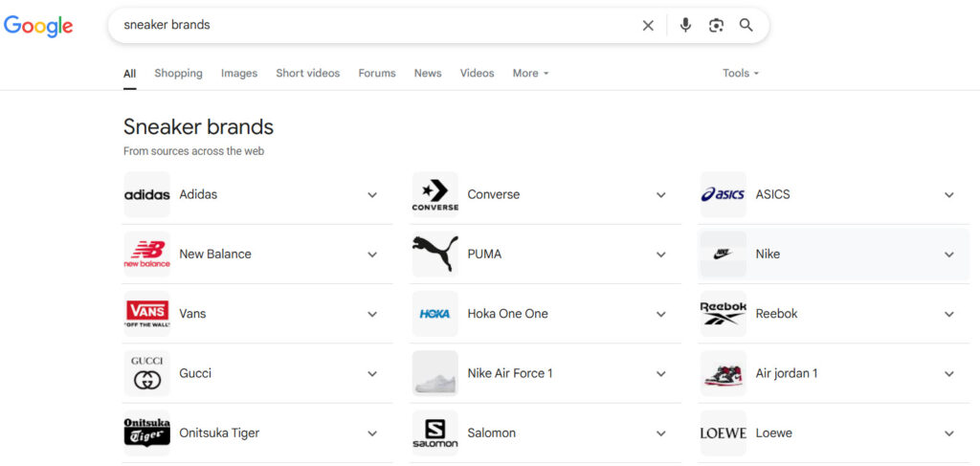
Task: Click the Converse brand name
Action: 493,194
